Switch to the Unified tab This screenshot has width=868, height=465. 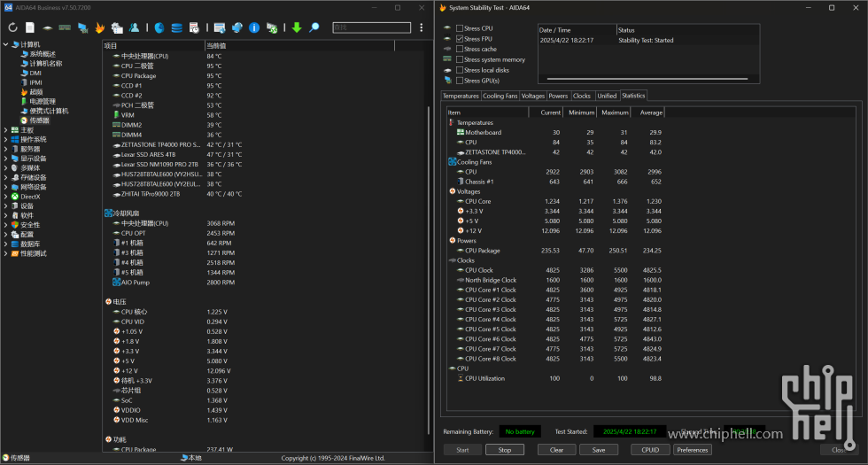pos(607,96)
